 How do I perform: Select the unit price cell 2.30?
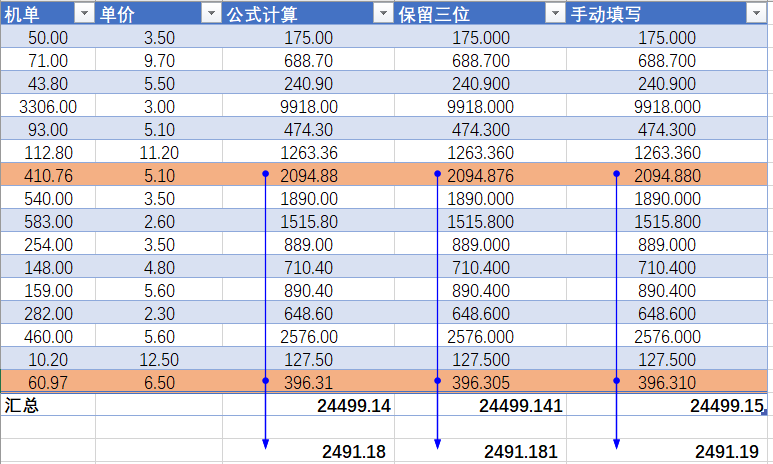pyautogui.click(x=159, y=314)
